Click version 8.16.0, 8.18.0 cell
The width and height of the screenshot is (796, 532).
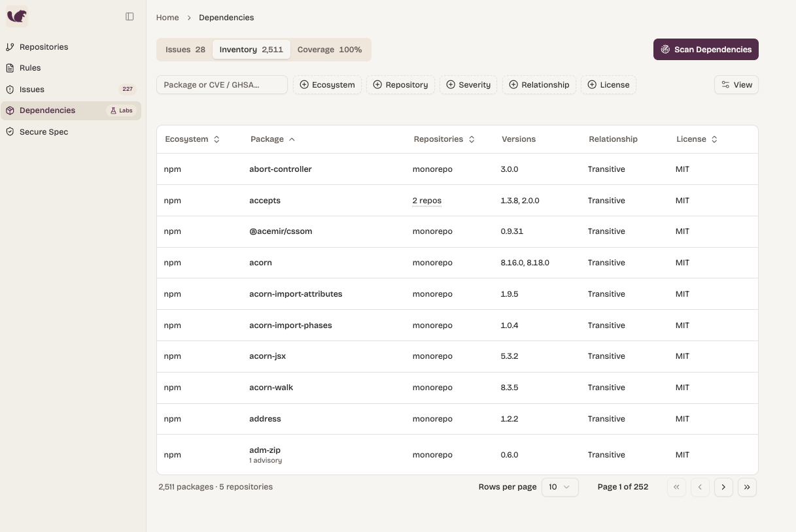coord(525,263)
